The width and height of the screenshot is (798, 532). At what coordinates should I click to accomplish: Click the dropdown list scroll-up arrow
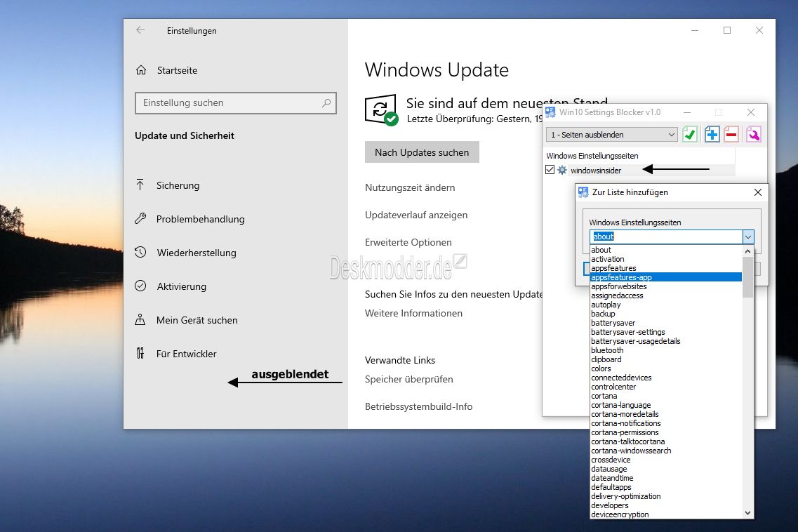point(747,251)
